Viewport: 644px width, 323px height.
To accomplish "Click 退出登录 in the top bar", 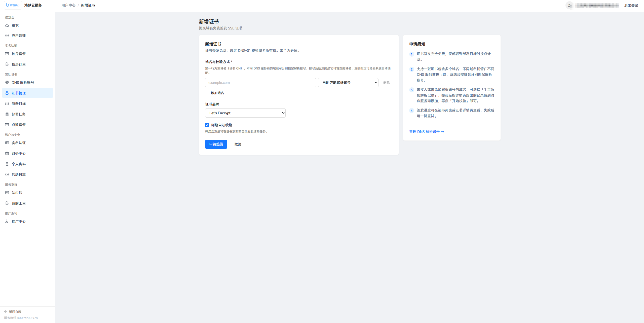I will [631, 5].
